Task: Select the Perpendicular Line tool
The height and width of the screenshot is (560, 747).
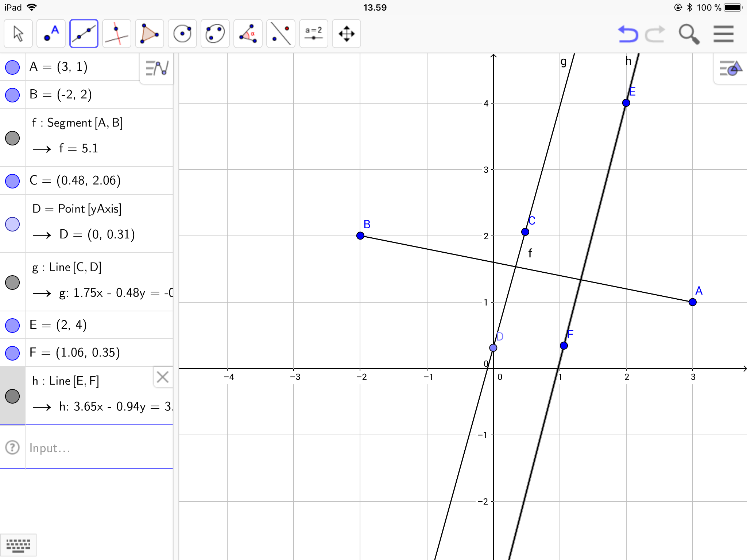Action: tap(116, 34)
